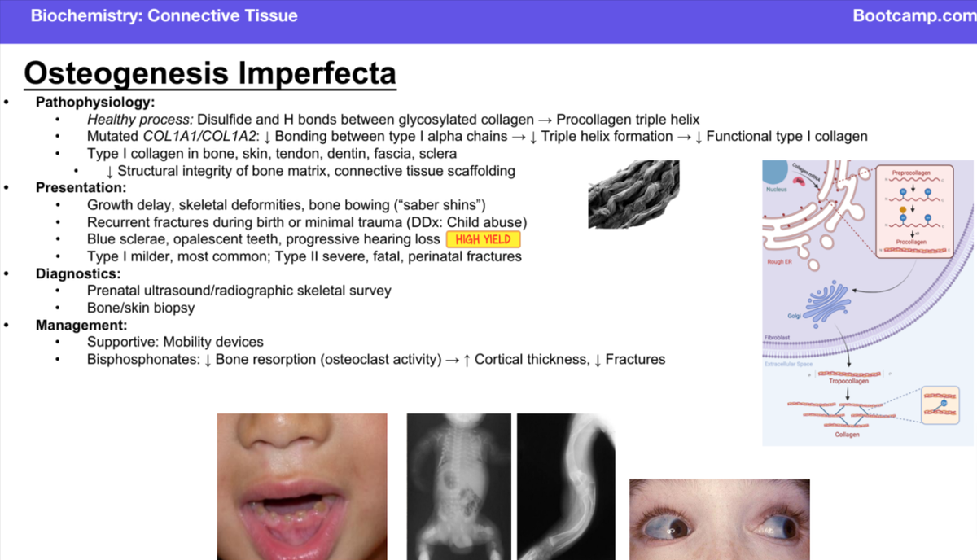Click the "Recurrent fractures during birth" bullet

(308, 221)
